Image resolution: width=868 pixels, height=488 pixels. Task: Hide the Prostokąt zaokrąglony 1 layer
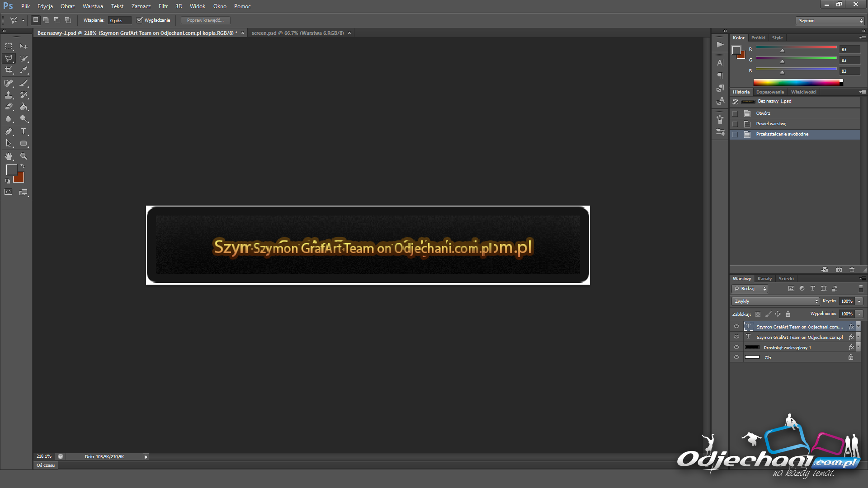pyautogui.click(x=736, y=347)
